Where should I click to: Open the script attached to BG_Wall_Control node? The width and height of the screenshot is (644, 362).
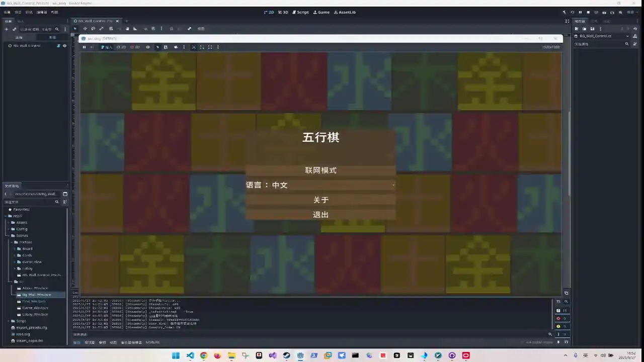(58, 46)
